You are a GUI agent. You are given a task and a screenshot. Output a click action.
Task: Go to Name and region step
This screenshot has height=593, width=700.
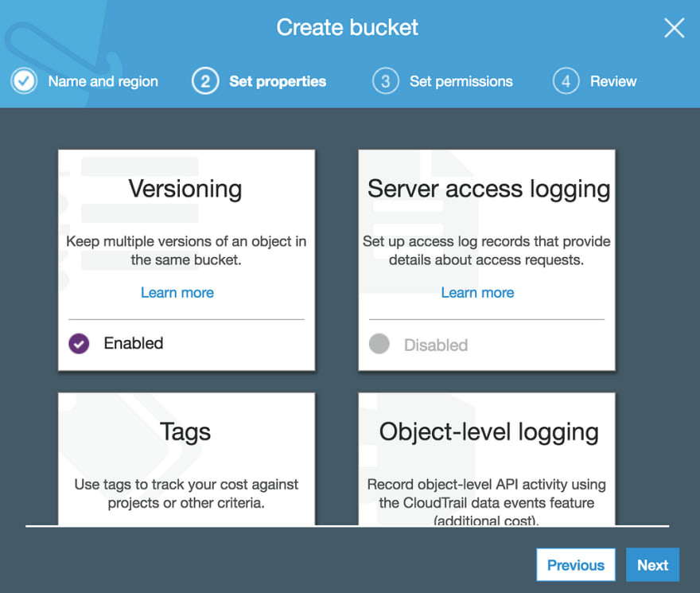(x=103, y=81)
